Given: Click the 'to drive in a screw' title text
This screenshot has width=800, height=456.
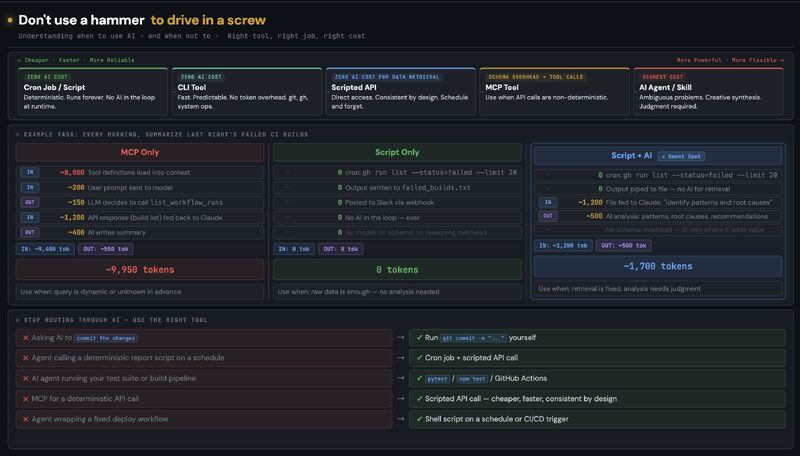Looking at the screenshot, I should click(x=208, y=20).
